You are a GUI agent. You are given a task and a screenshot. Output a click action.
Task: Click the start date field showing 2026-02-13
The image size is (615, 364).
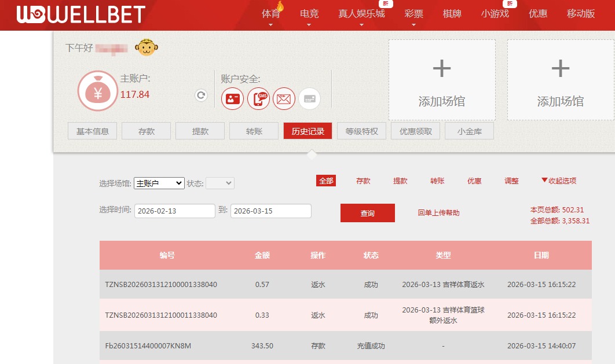(x=174, y=211)
